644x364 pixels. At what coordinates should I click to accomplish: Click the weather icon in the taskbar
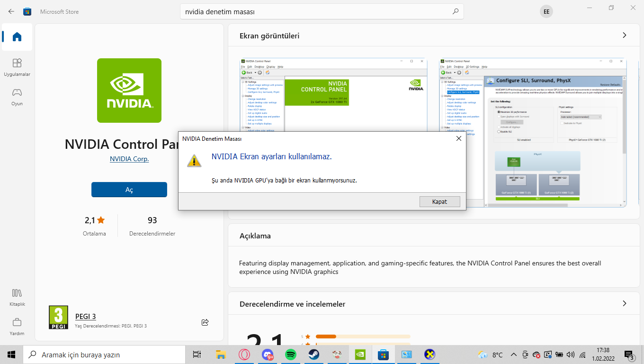[483, 355]
